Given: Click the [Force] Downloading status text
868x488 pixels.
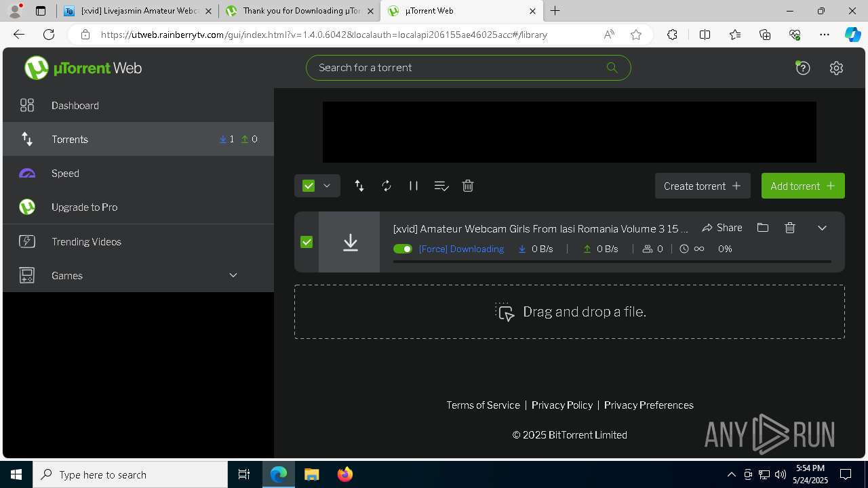Looking at the screenshot, I should pos(461,249).
